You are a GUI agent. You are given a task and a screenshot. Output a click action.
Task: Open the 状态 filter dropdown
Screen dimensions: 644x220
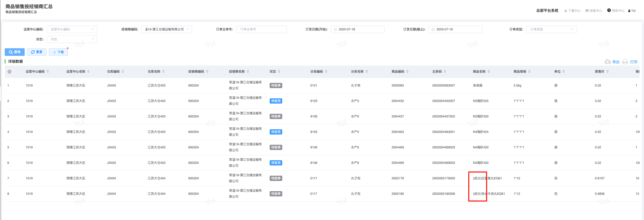(x=72, y=39)
